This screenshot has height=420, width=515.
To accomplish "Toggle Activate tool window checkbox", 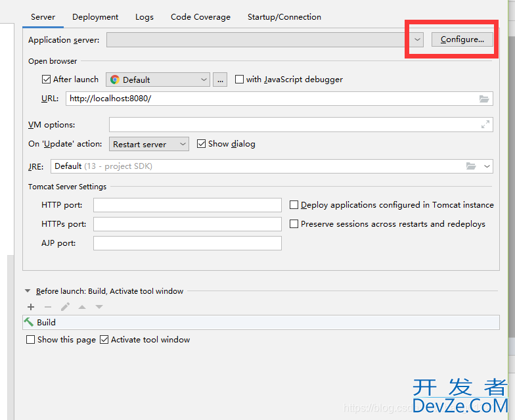I will (x=104, y=339).
